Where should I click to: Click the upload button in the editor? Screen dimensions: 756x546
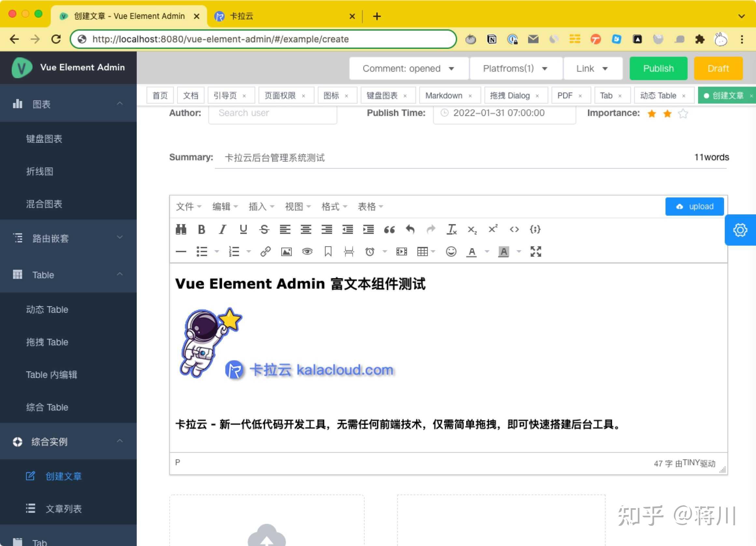(x=694, y=207)
